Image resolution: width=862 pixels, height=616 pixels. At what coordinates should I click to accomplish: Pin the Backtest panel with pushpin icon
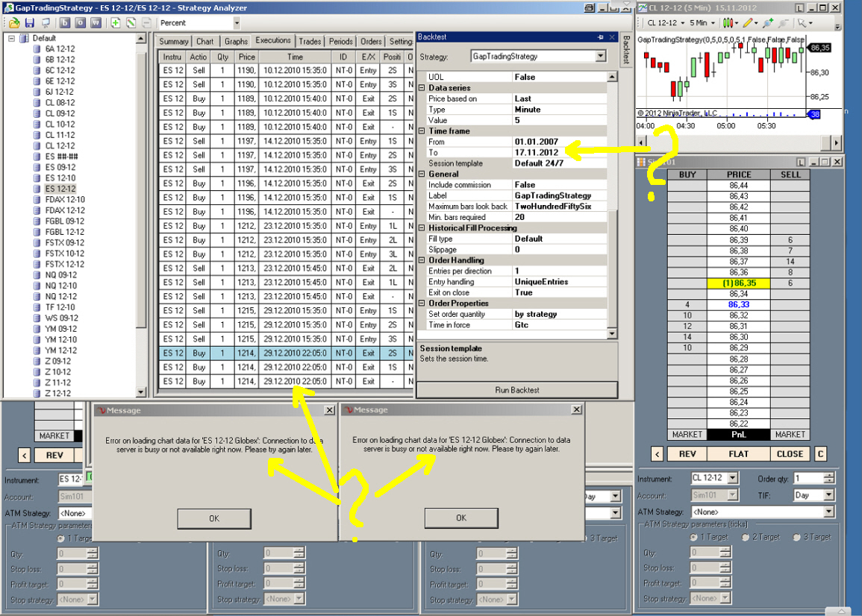point(600,37)
